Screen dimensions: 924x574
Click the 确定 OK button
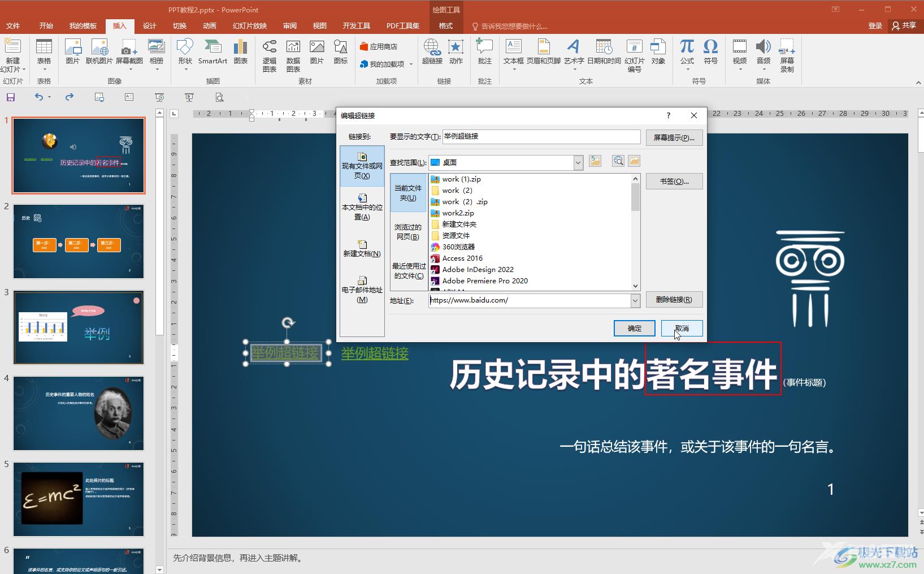click(635, 328)
